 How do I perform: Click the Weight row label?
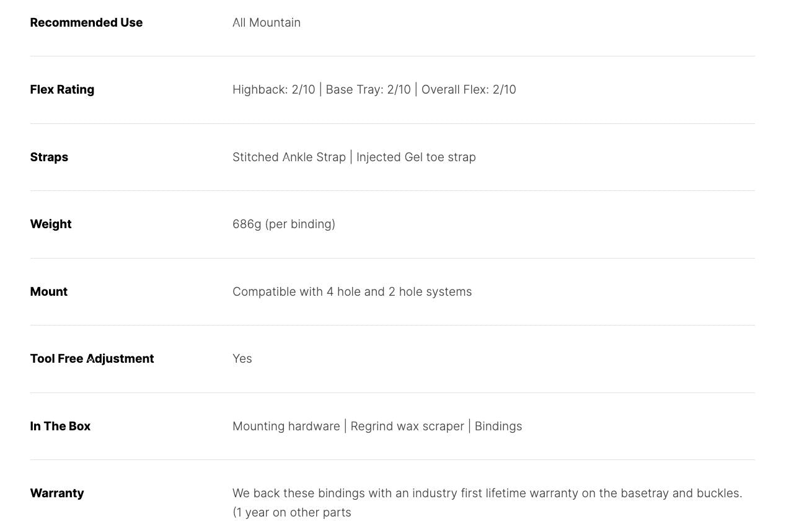click(x=51, y=224)
